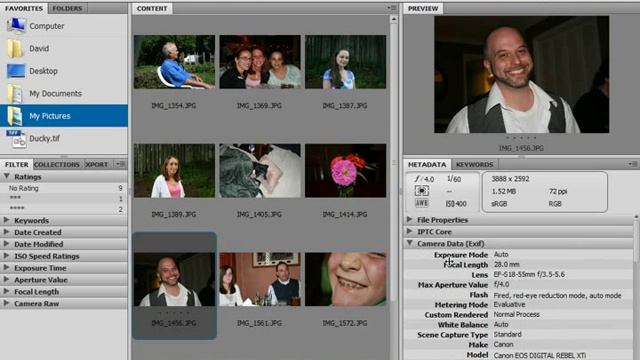This screenshot has height=360, width=640.
Task: Select the David folder icon
Action: pos(15,49)
